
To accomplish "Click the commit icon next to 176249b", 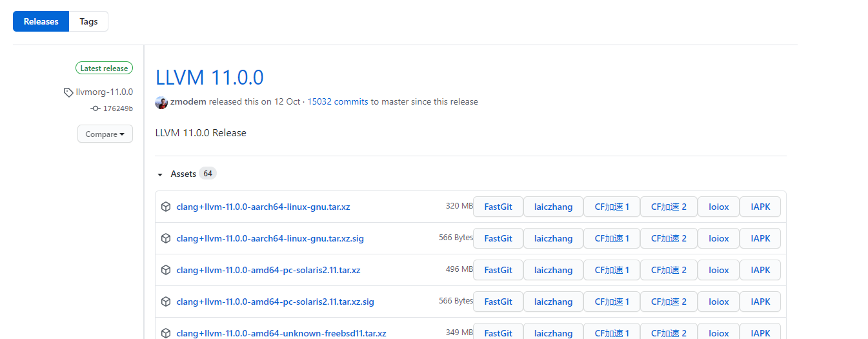I will point(96,108).
